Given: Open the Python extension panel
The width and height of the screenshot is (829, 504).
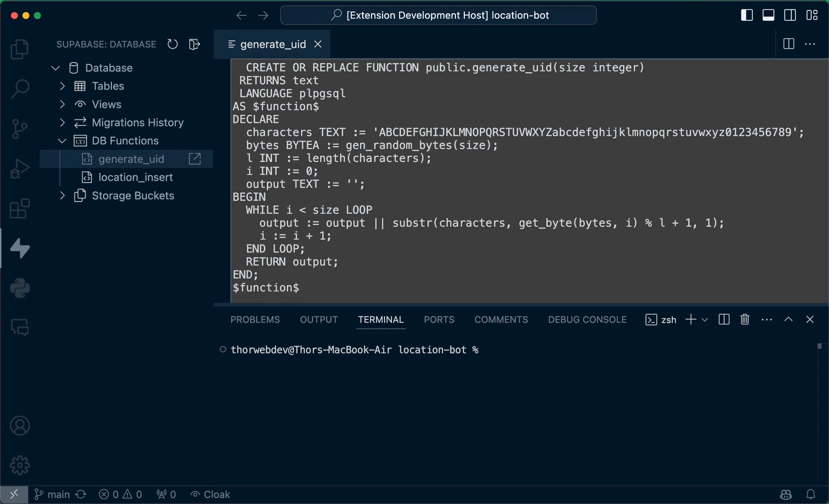Looking at the screenshot, I should (x=20, y=288).
